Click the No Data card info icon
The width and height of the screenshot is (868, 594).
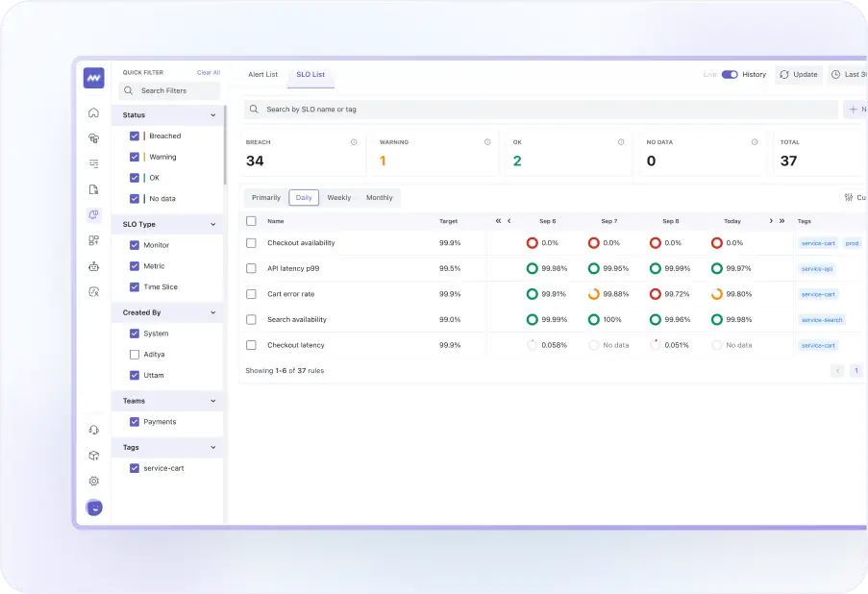coord(755,142)
